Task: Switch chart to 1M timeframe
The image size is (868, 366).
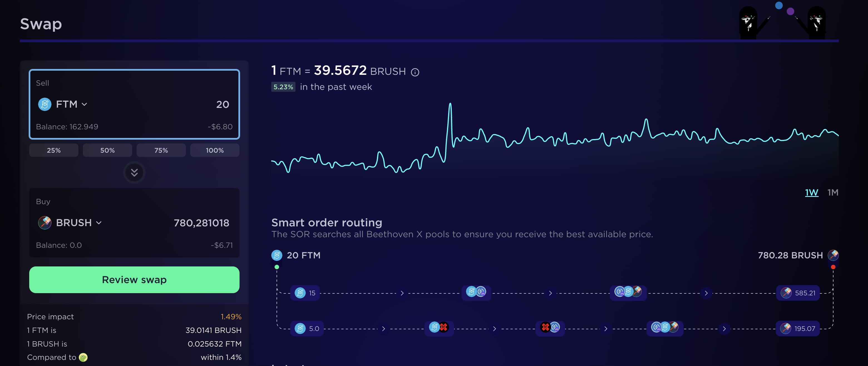Action: 833,193
